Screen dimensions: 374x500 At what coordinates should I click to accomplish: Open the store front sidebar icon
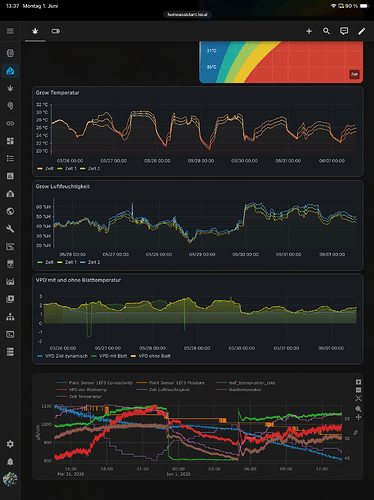tap(10, 264)
